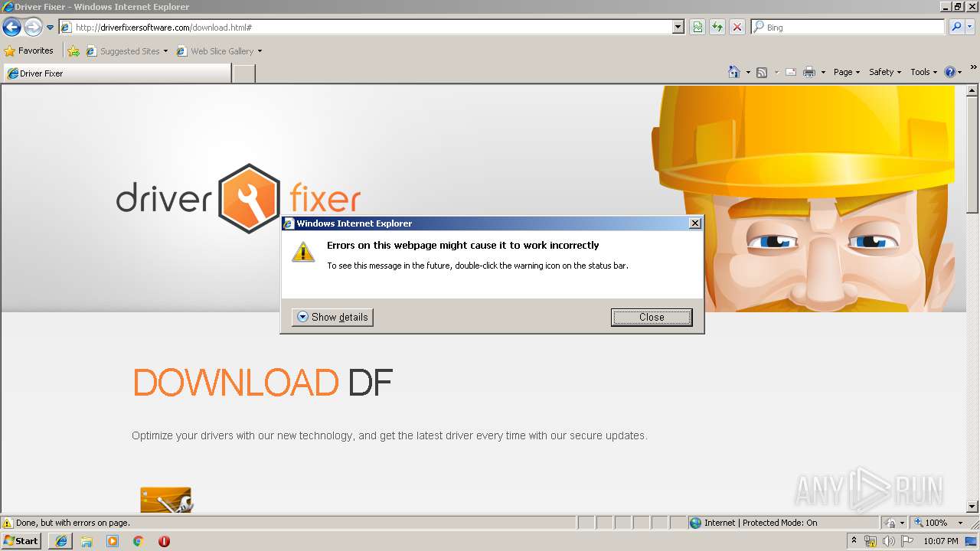The height and width of the screenshot is (551, 980).
Task: Print the page with the printer icon
Action: tap(809, 72)
